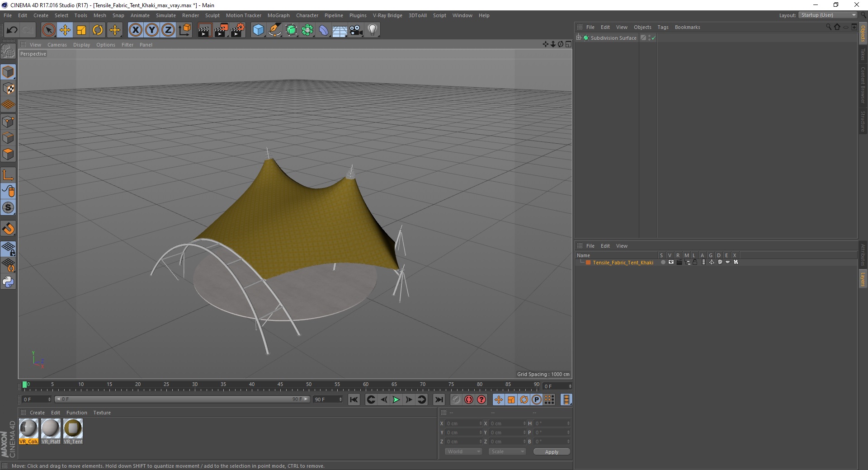The image size is (868, 470).
Task: Play the animation forward
Action: 396,399
